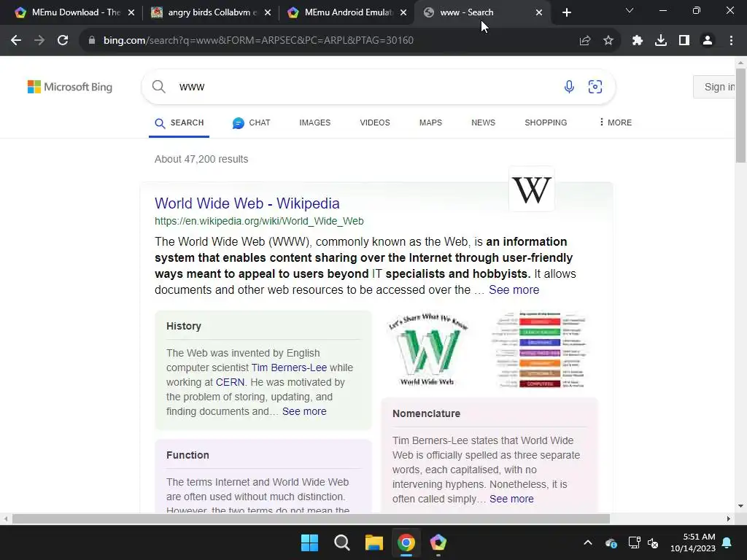Reload the page with the refresh icon
747x560 pixels.
point(63,40)
